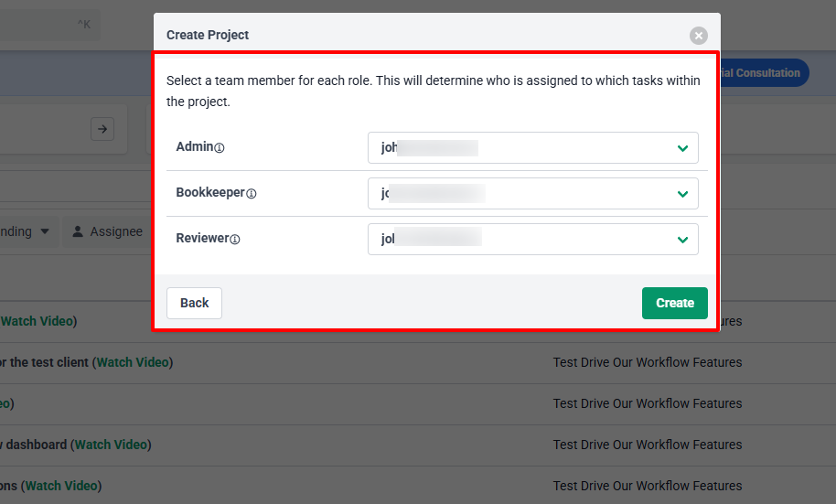This screenshot has width=836, height=504.
Task: Click the info icon next to Admin
Action: point(220,147)
